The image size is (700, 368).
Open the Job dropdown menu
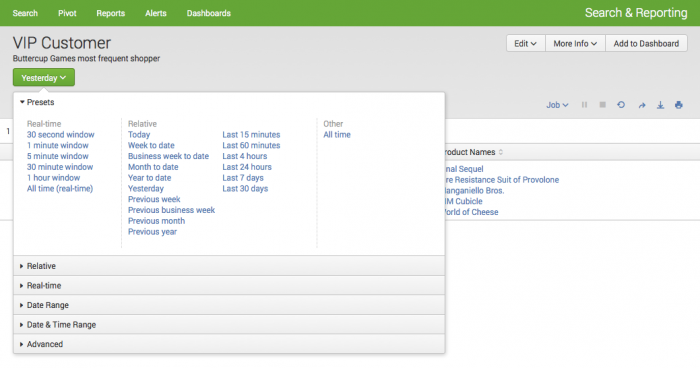tap(557, 105)
